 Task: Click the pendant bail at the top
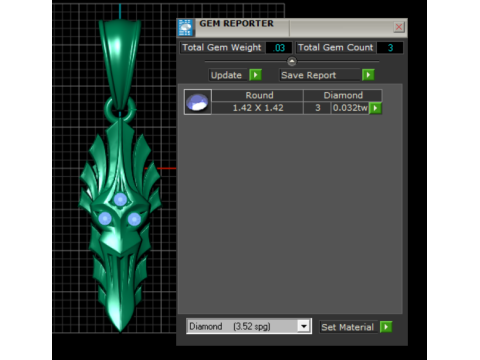coord(120,63)
